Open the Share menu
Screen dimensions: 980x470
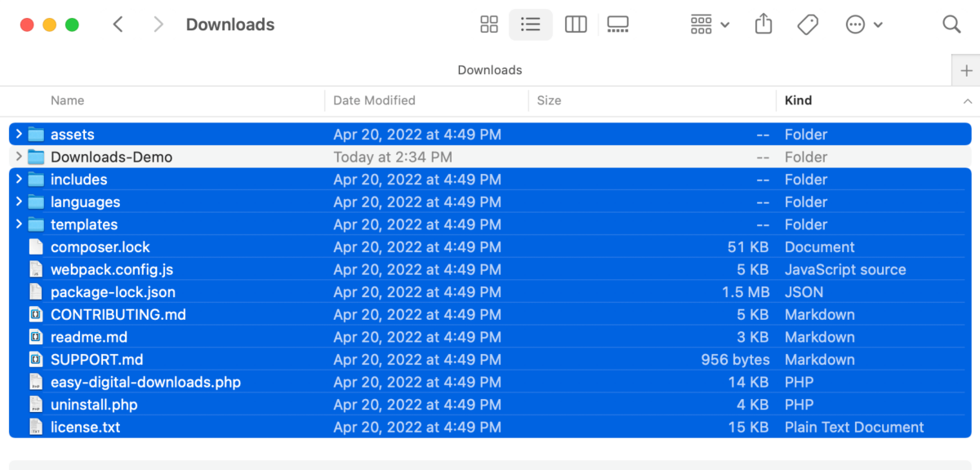(x=763, y=24)
